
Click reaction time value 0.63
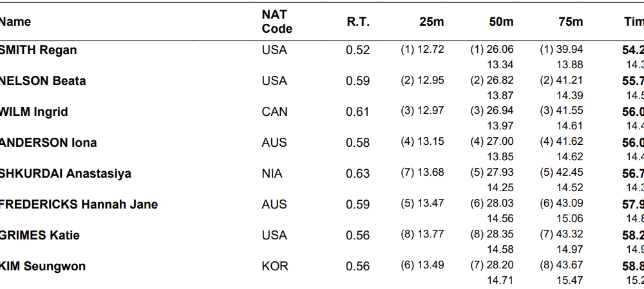point(358,174)
